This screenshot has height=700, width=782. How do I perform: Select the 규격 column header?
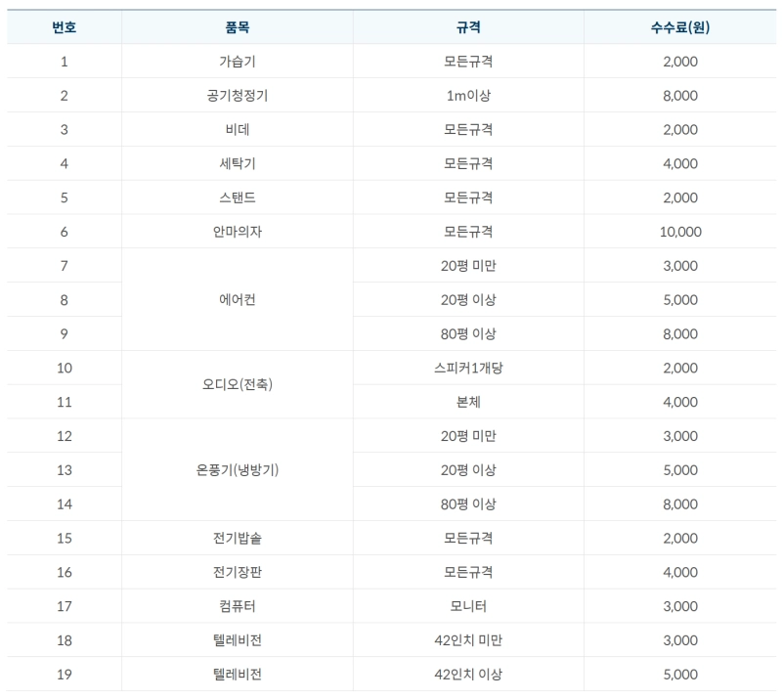(468, 27)
